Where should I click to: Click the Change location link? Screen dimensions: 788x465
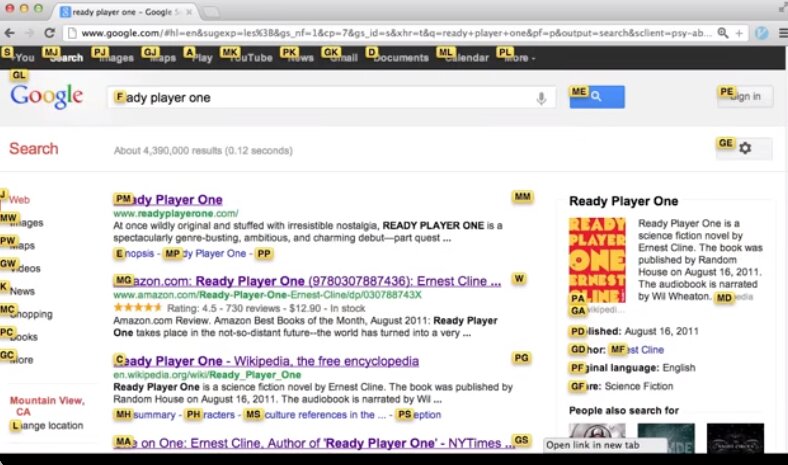[x=47, y=426]
